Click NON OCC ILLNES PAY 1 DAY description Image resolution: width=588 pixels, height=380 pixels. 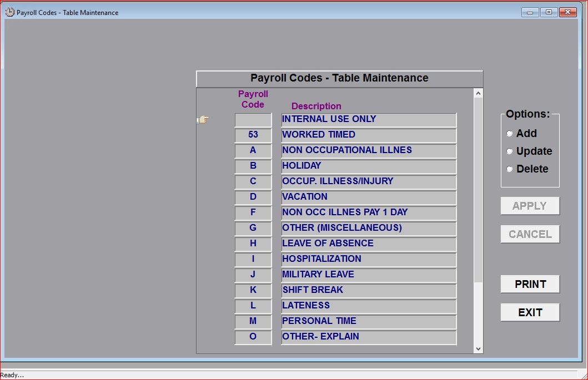[369, 213]
